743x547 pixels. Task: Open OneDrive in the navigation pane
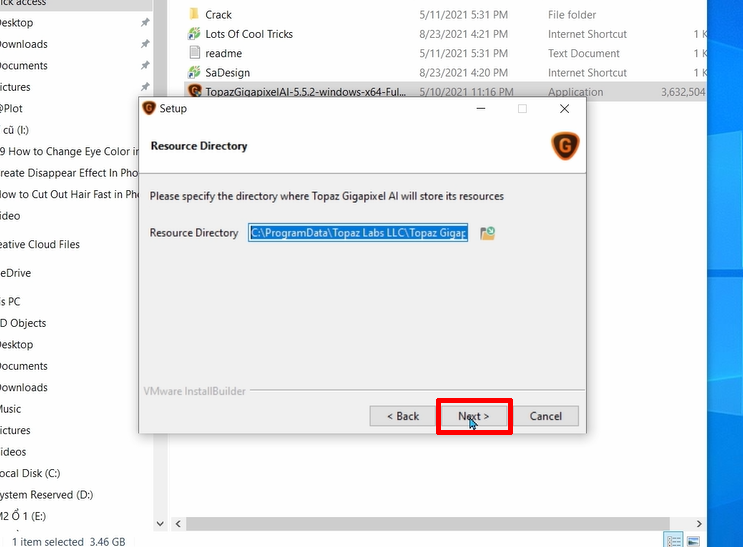tap(16, 273)
